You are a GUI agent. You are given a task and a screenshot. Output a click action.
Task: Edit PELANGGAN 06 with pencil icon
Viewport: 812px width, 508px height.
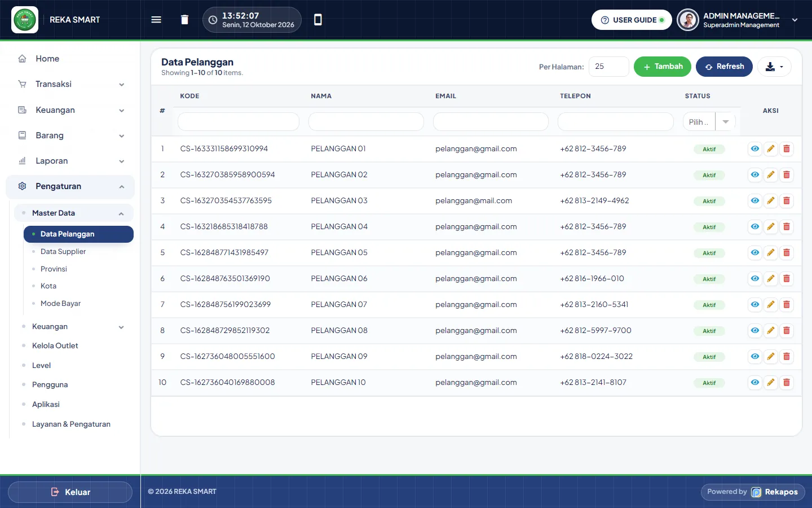pos(771,279)
